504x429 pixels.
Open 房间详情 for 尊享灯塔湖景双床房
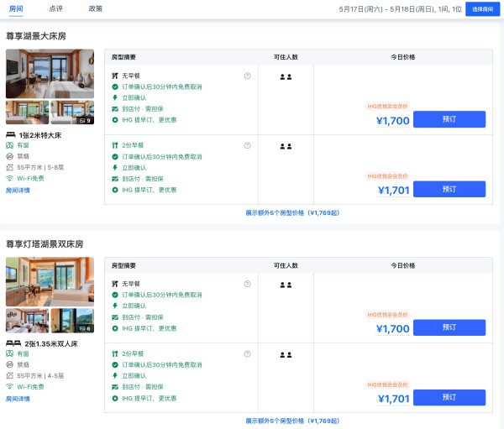click(x=18, y=399)
